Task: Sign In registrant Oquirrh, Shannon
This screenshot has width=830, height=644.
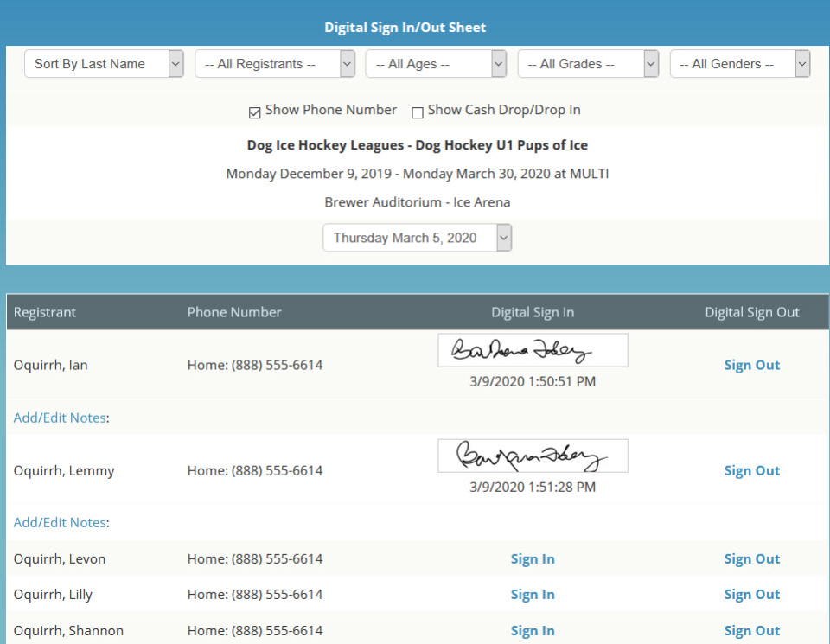Action: (x=532, y=630)
